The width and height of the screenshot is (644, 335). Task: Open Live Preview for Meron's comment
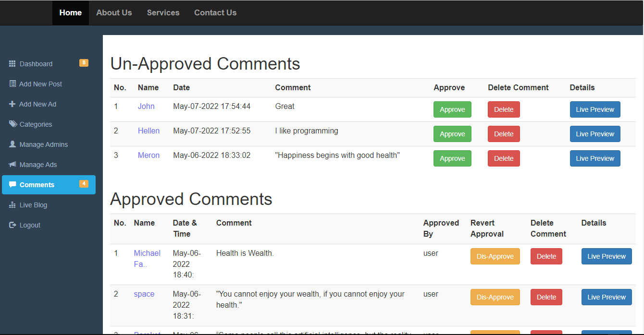(x=595, y=158)
